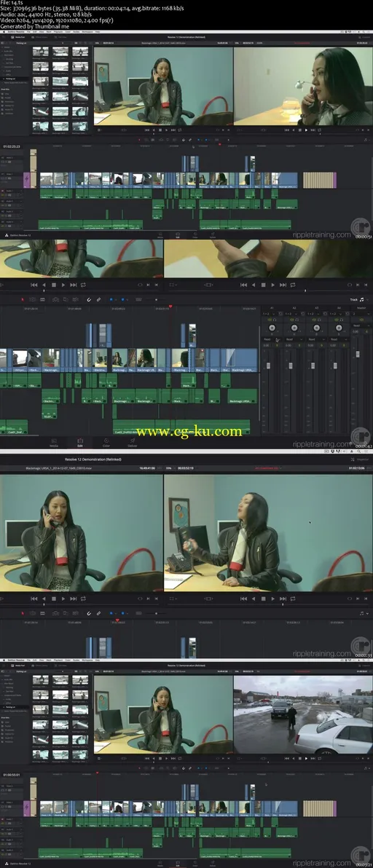Reverse-play the timeline viewer in 00:02:33 frame
Screen dimensions: 373x868
(252, 599)
